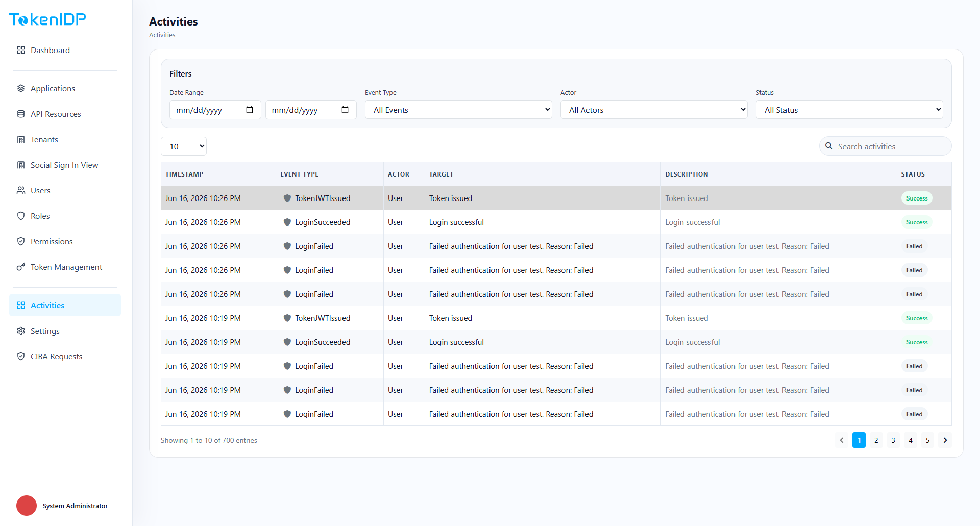Open CIBA Requests in the sidebar

click(x=65, y=356)
